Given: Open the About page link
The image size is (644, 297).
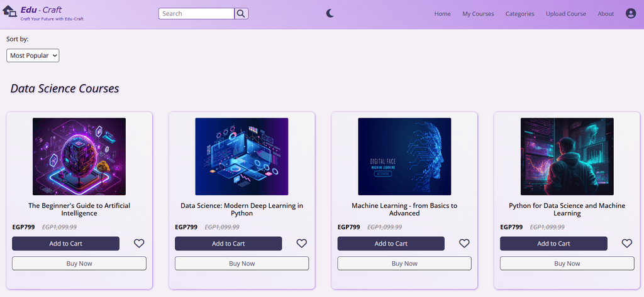Looking at the screenshot, I should [x=606, y=14].
